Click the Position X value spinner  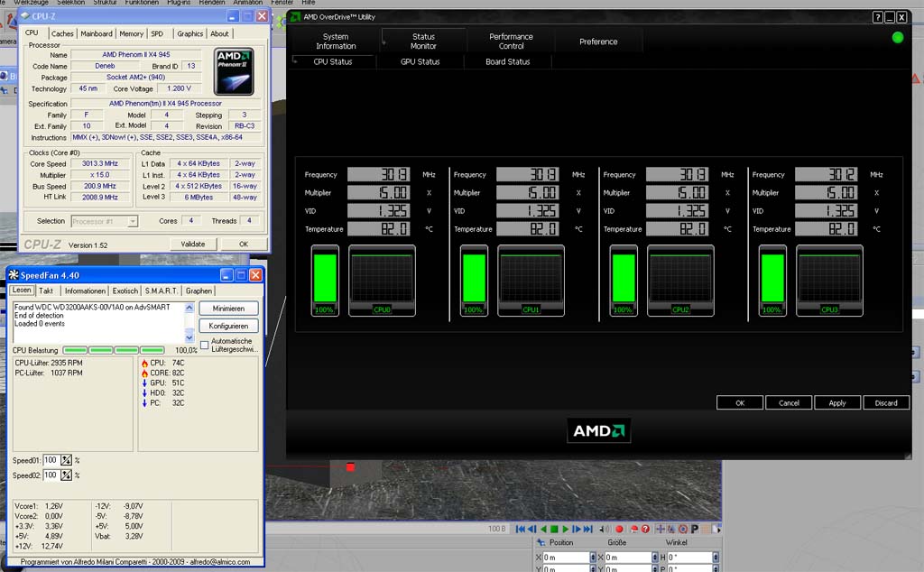click(593, 558)
